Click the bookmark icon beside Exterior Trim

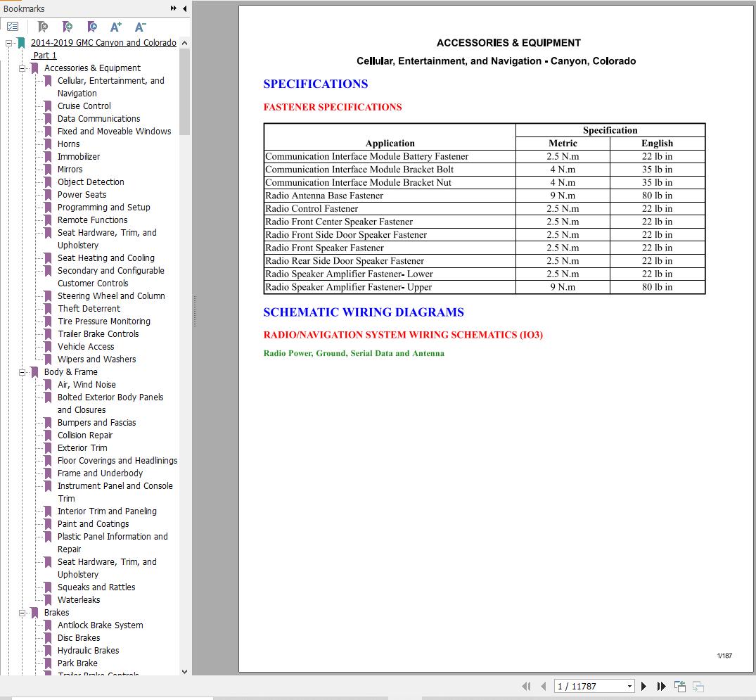pos(49,448)
